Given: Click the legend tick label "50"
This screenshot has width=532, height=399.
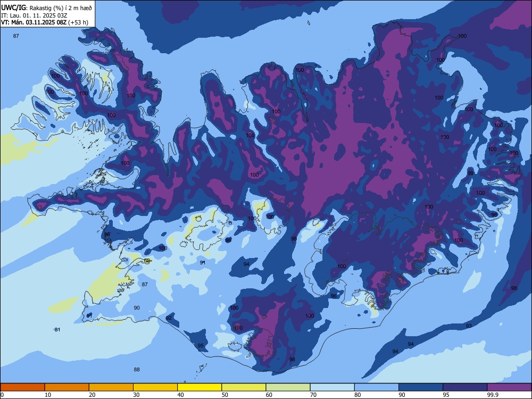Looking at the screenshot, I should [225, 395].
